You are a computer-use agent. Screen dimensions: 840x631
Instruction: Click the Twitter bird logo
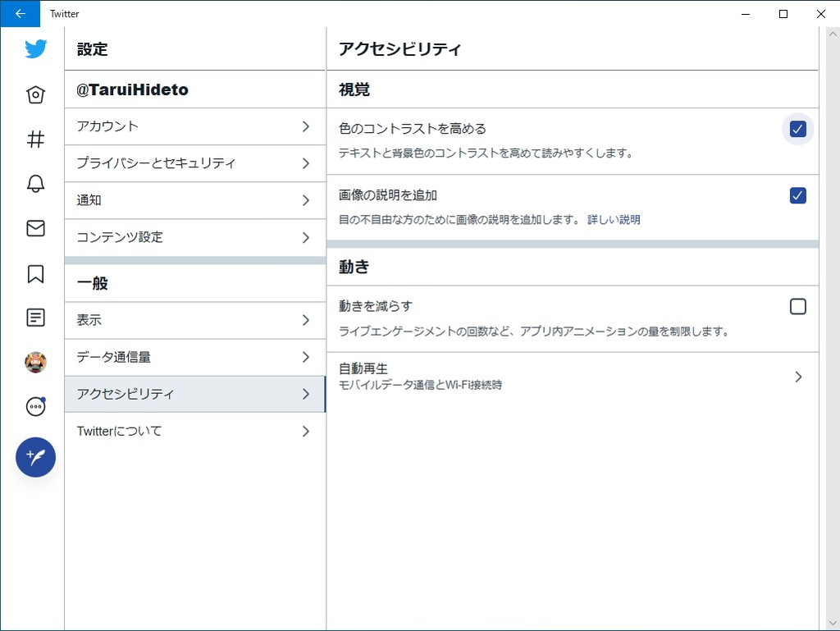35,49
